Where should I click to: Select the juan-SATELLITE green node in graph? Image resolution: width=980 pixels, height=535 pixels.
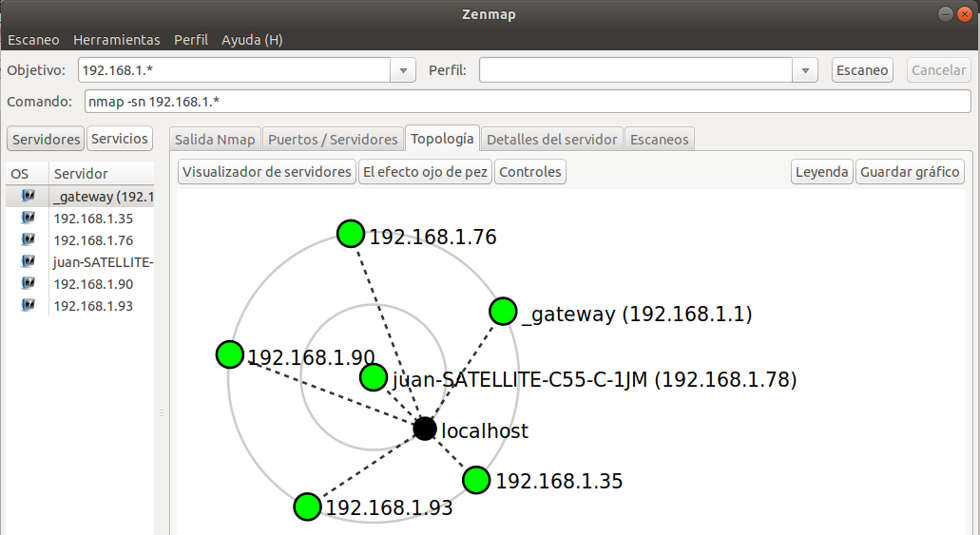pos(374,378)
